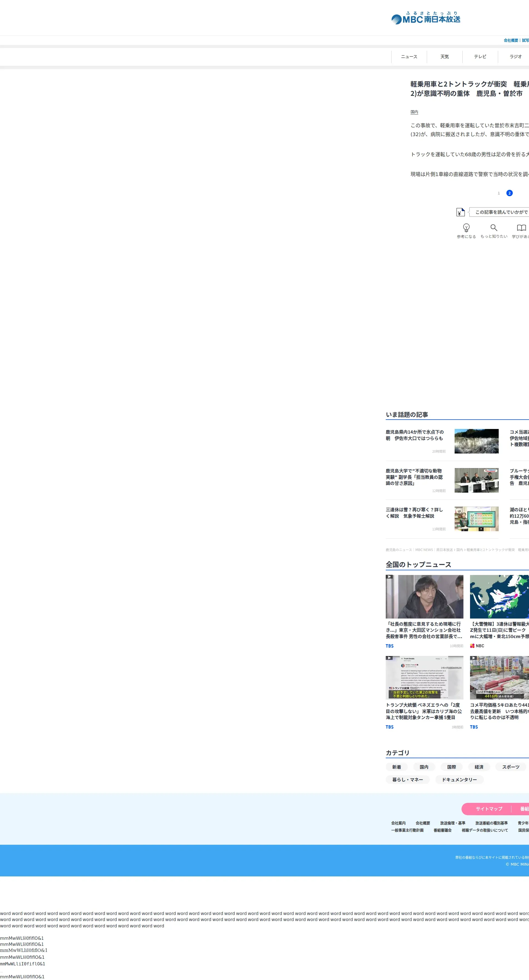Click play icon on Trump Truth Details thumbnail

389,658
